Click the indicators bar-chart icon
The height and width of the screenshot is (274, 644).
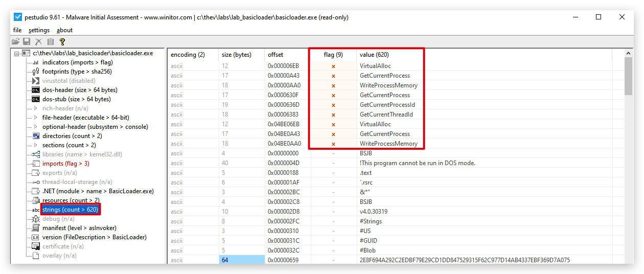coord(36,62)
